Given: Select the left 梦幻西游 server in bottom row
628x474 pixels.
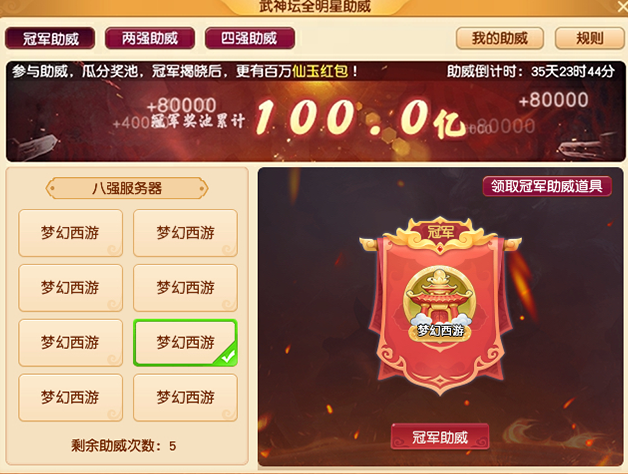Looking at the screenshot, I should click(x=70, y=397).
